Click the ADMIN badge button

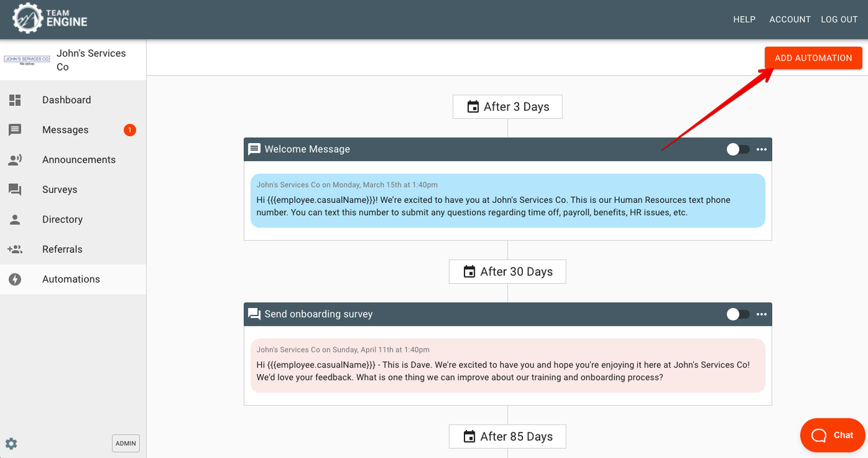126,443
